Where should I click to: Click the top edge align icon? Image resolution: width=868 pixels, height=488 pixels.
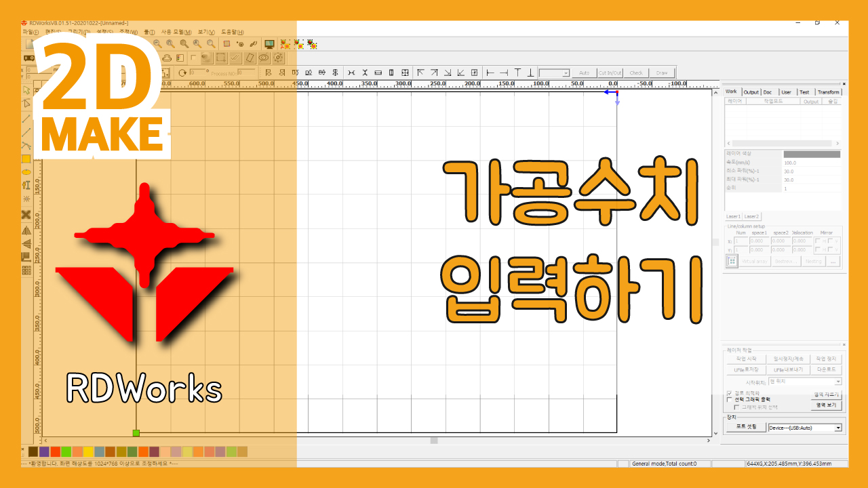[518, 73]
